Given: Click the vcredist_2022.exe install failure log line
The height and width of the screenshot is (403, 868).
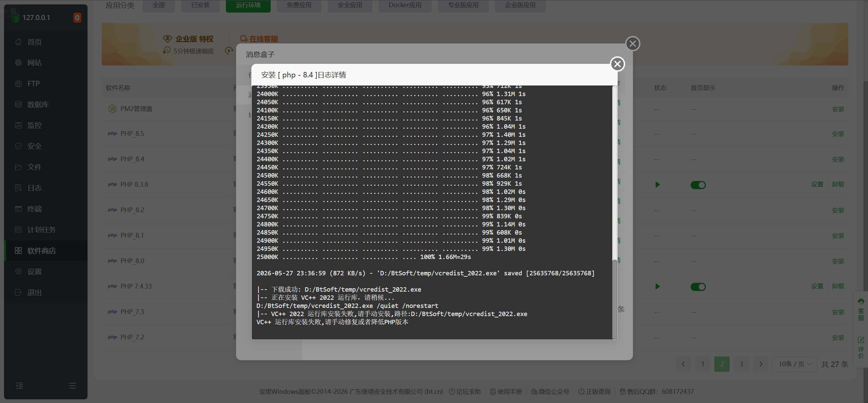Looking at the screenshot, I should coord(392,314).
